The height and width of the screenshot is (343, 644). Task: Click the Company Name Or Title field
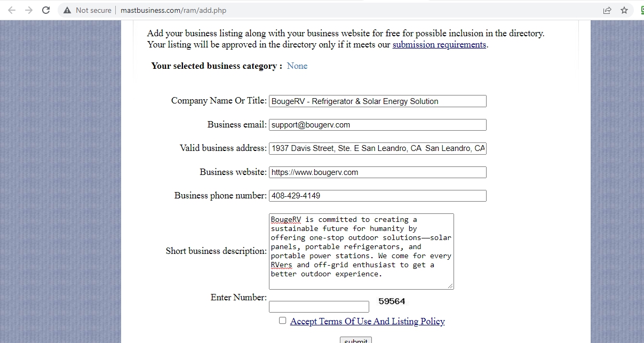pos(377,101)
